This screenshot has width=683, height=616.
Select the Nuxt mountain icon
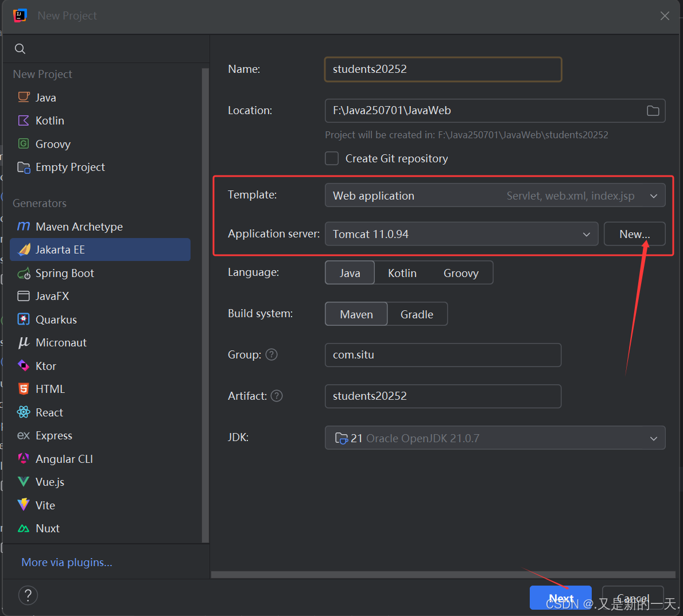point(24,528)
